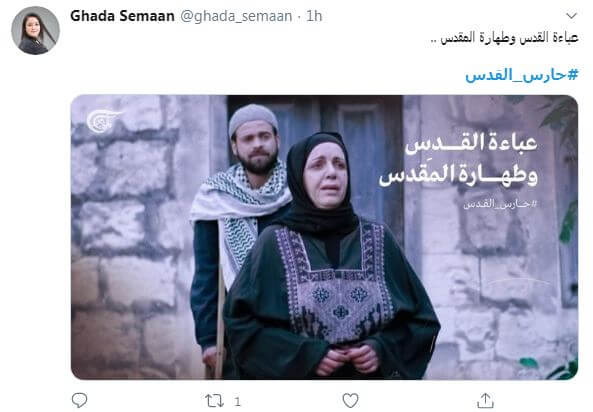This screenshot has width=593, height=412.
Task: Click the retweet count showing 1
Action: tap(237, 401)
